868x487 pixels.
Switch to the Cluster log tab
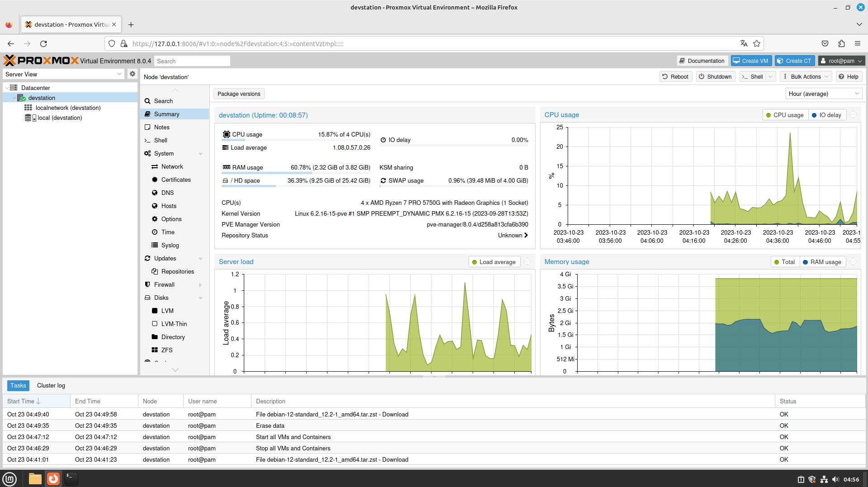51,385
